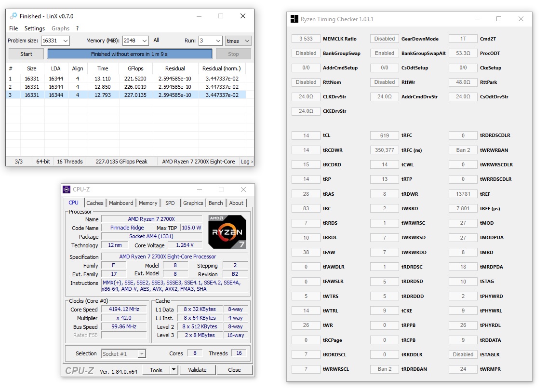Click the tRAS value 28
Screen dimensions: 548x392
(306, 194)
